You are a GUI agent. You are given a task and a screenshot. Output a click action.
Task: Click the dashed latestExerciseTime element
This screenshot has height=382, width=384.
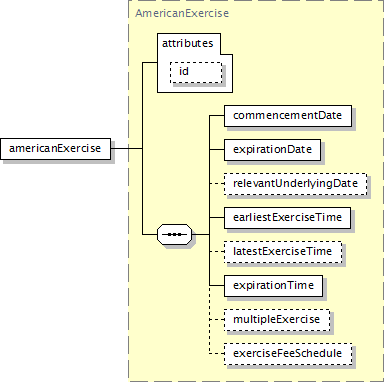click(x=283, y=252)
